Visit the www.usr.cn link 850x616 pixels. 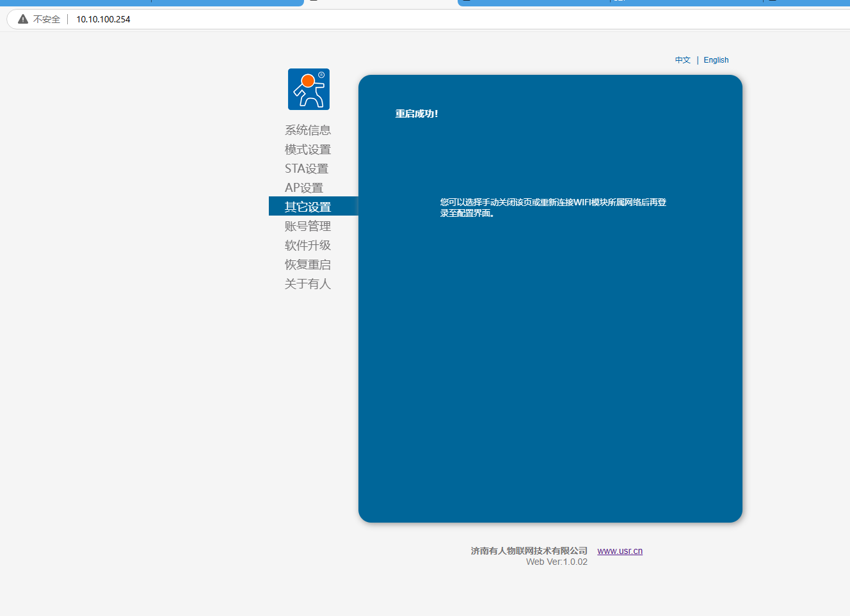pyautogui.click(x=620, y=551)
